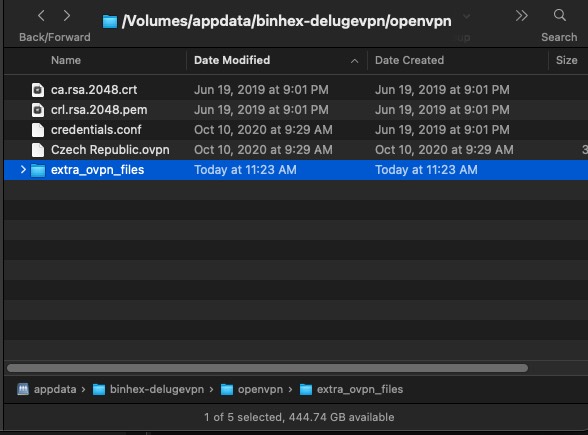
Task: Open the Search magnifier icon
Action: tap(560, 15)
